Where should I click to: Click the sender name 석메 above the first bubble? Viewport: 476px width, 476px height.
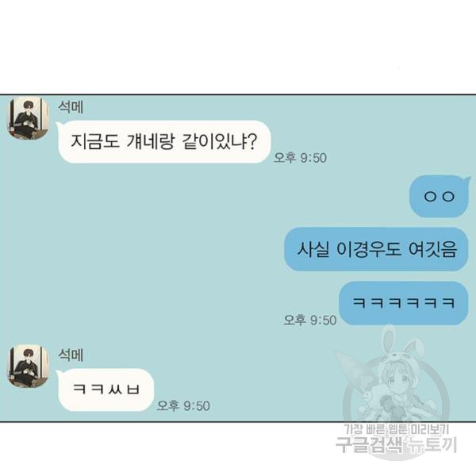pos(71,107)
